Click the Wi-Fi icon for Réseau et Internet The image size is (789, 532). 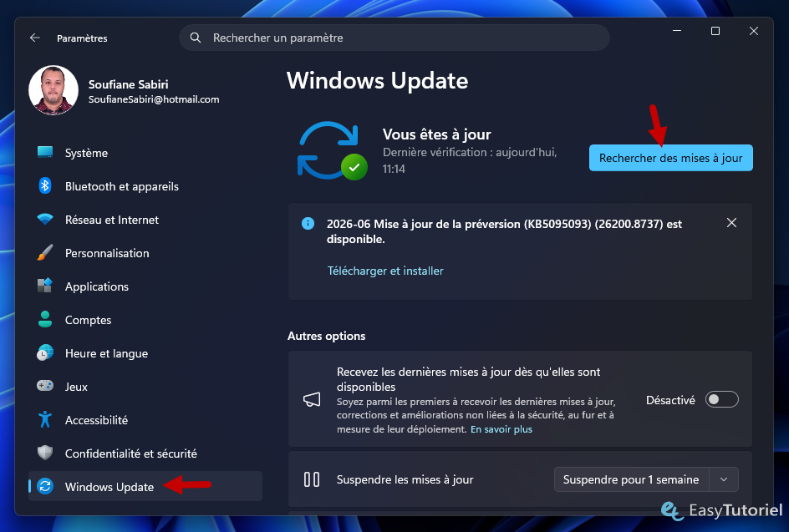coord(45,220)
